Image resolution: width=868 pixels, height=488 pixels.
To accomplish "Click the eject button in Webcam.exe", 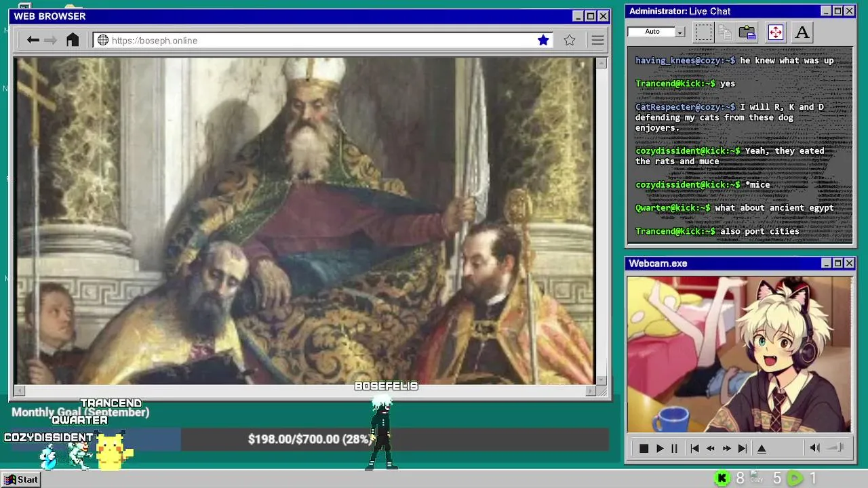I will (x=762, y=448).
